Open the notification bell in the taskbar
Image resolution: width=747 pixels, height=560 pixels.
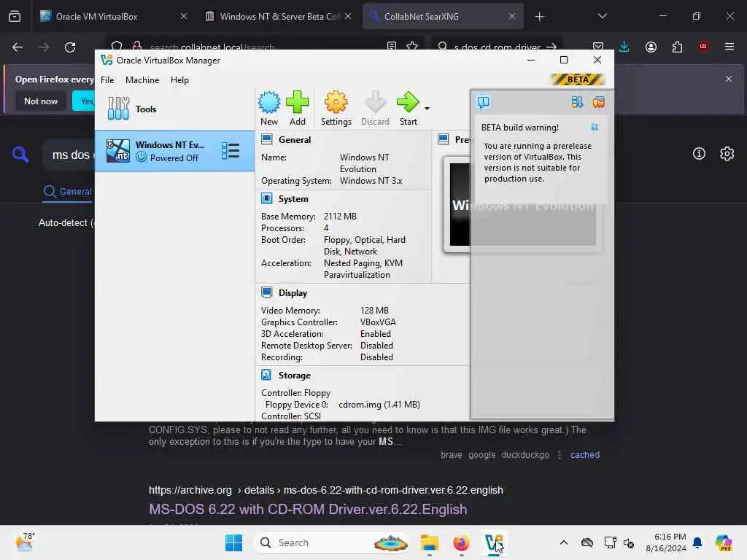pos(697,542)
